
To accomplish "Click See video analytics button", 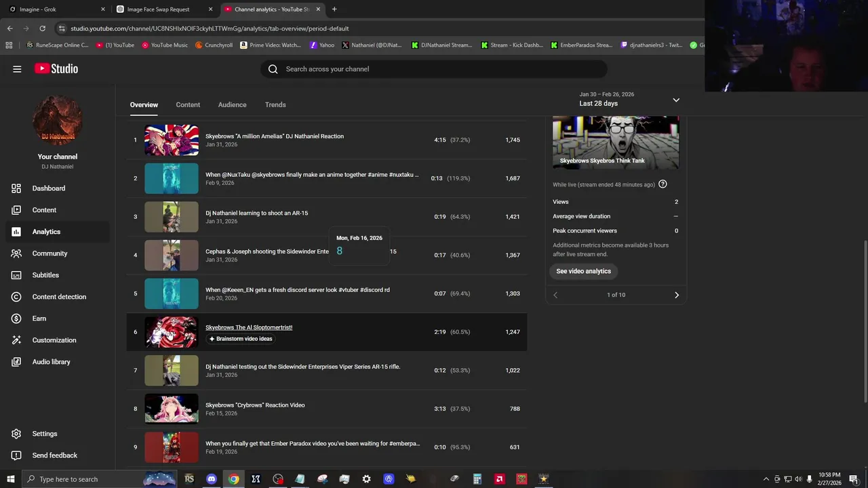I will tap(583, 271).
